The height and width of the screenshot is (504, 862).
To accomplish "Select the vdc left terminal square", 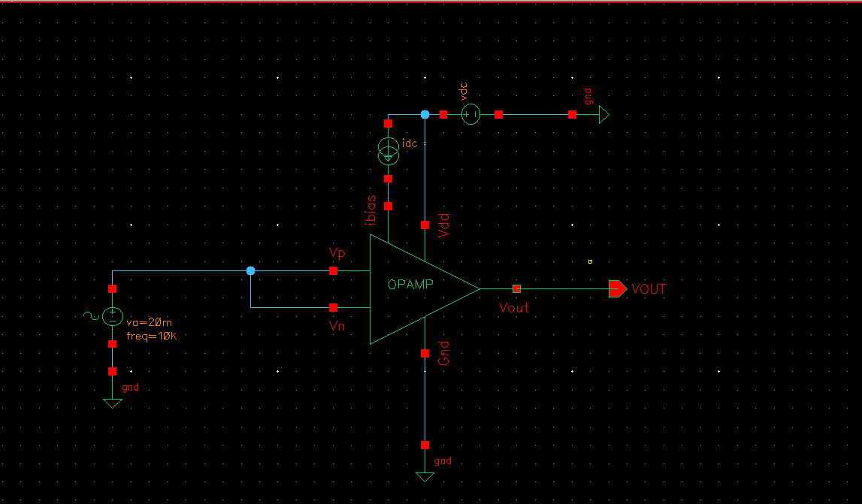I will click(x=443, y=114).
